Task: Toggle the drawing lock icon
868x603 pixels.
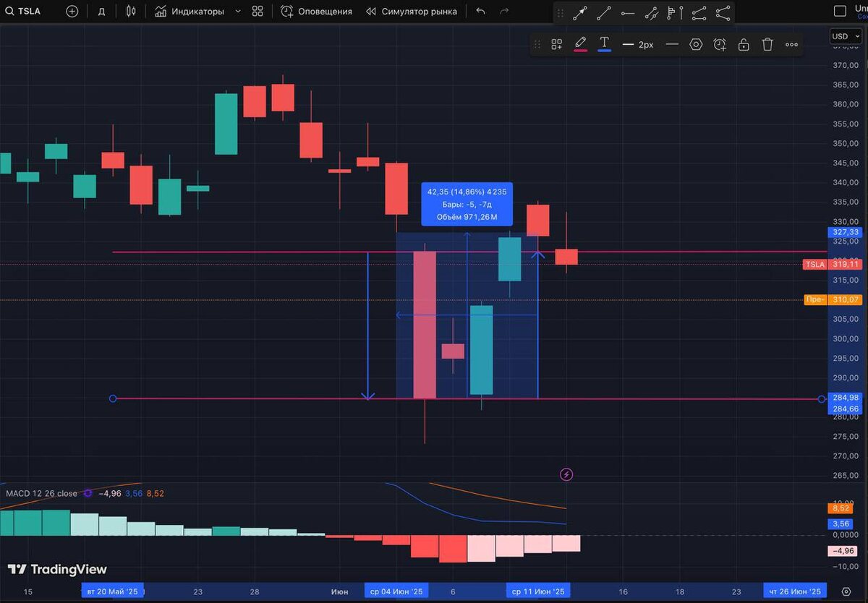Action: [744, 45]
